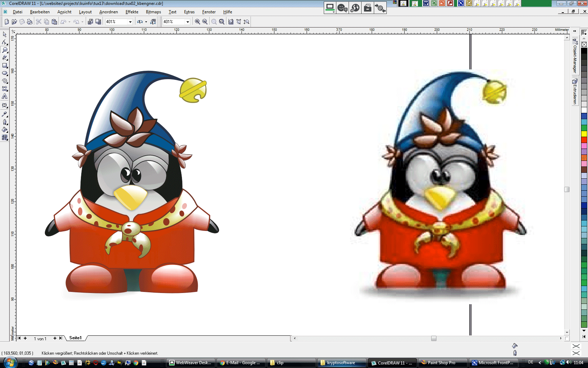Viewport: 588px width, 368px height.
Task: Expand the Undo history dropdown arrow
Action: [x=69, y=22]
